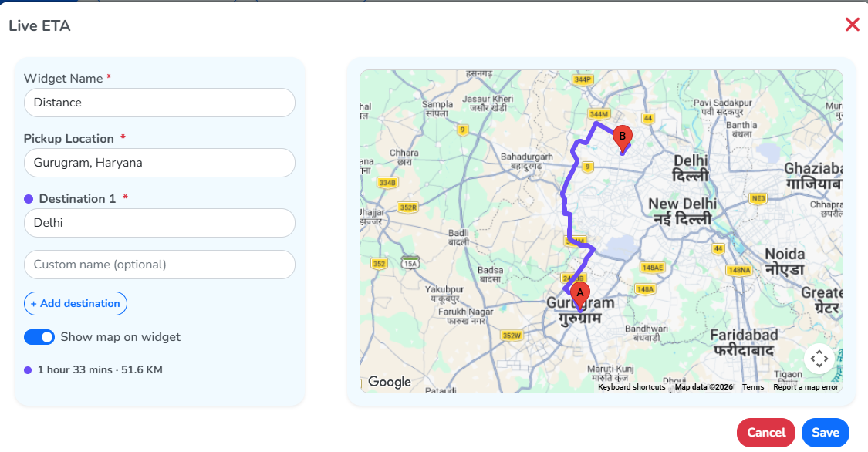868x452 pixels.
Task: Click the Destination 1 field containing Delhi
Action: point(160,223)
